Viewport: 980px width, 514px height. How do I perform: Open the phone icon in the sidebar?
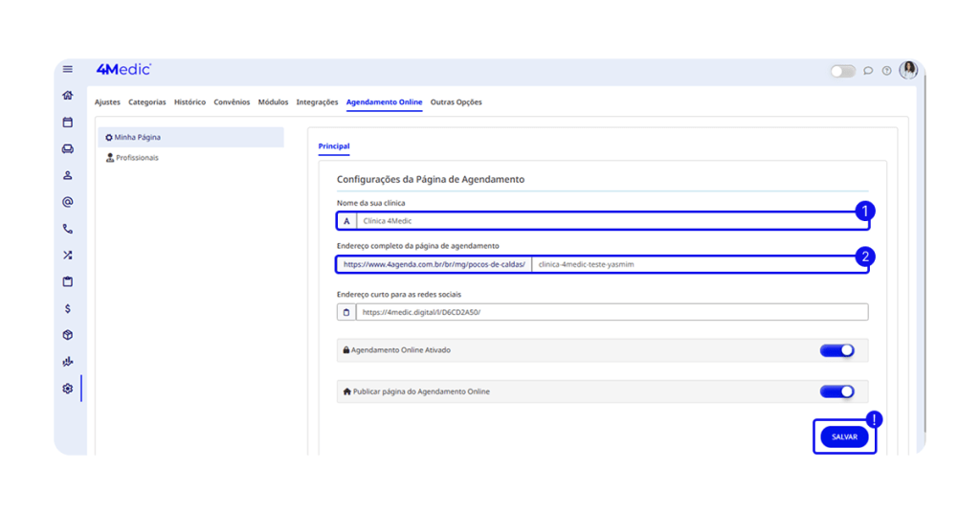(67, 229)
